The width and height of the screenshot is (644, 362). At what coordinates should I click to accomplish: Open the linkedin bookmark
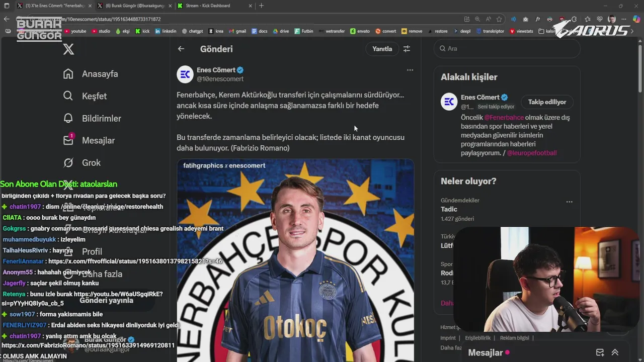coord(166,31)
